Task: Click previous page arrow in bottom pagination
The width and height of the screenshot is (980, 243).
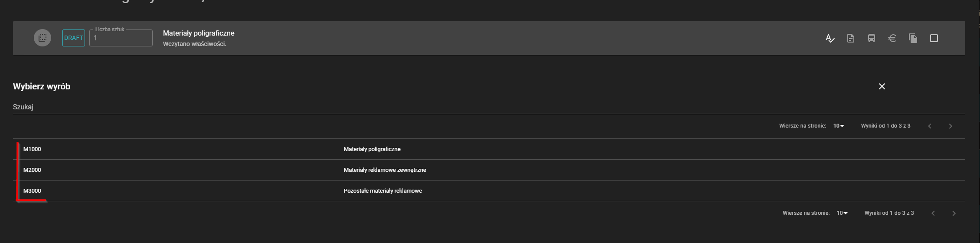Action: [933, 213]
